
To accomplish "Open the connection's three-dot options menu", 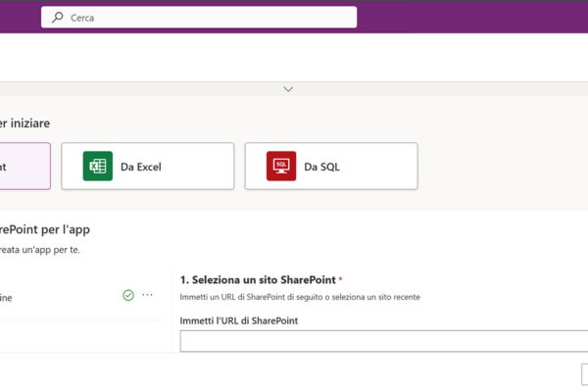I will 147,295.
